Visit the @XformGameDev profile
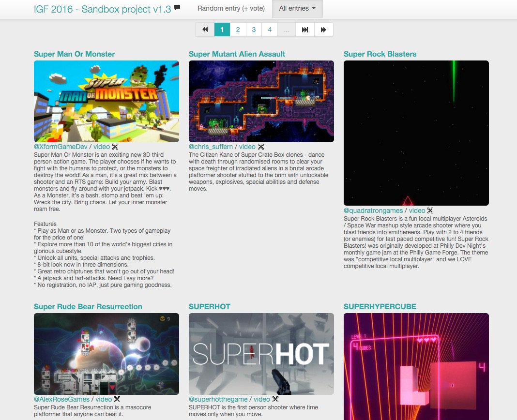The width and height of the screenshot is (517, 420). [61, 147]
